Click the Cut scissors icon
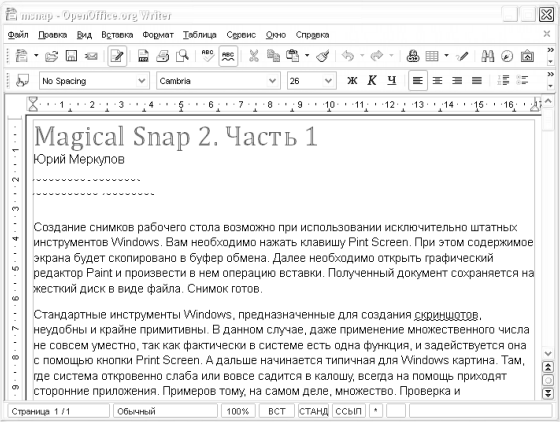 (254, 56)
